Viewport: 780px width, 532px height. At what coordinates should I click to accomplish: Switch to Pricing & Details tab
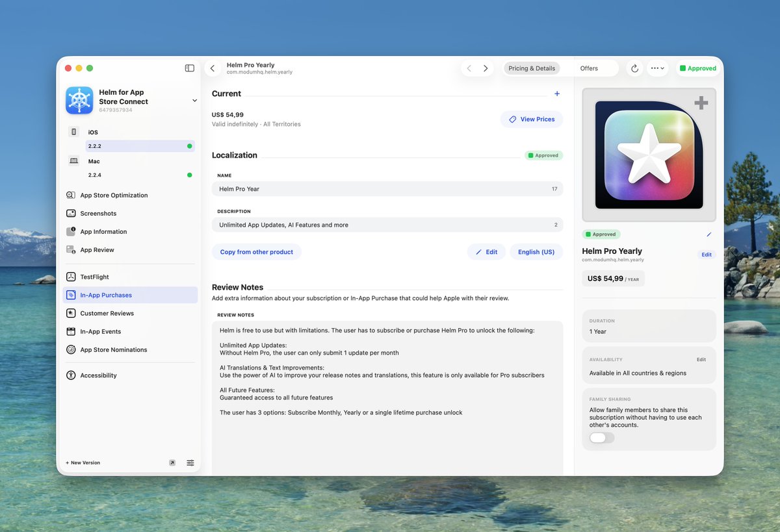point(532,68)
